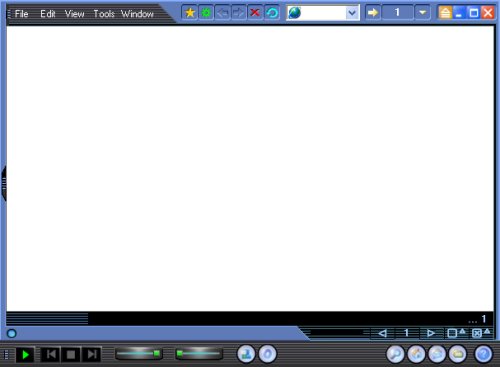Click the blue circular refresh icon
The height and width of the screenshot is (367, 500).
point(272,13)
